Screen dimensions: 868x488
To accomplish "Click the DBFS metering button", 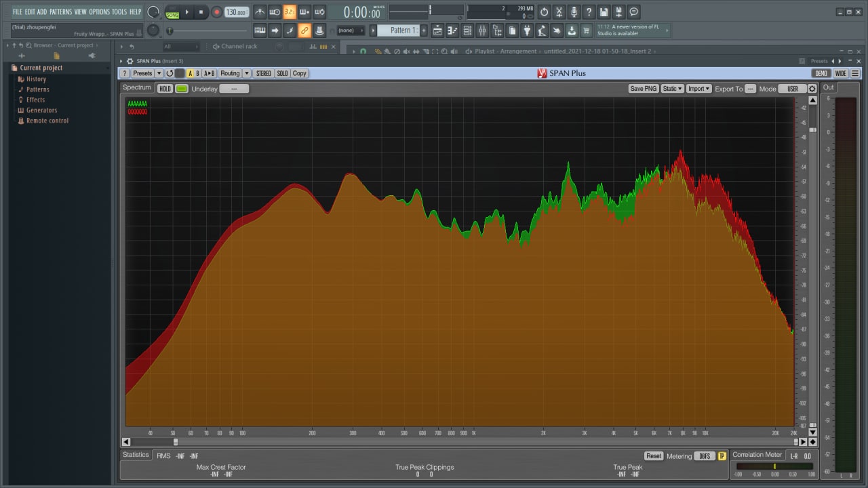I will click(x=705, y=456).
